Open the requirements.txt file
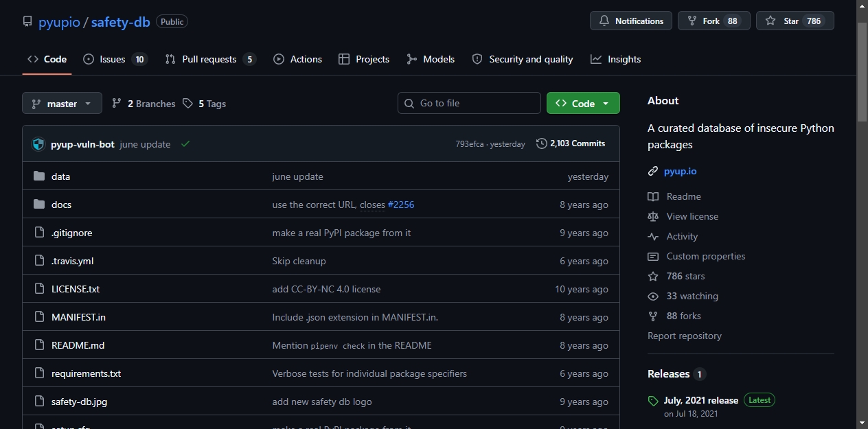This screenshot has width=868, height=429. tap(86, 373)
